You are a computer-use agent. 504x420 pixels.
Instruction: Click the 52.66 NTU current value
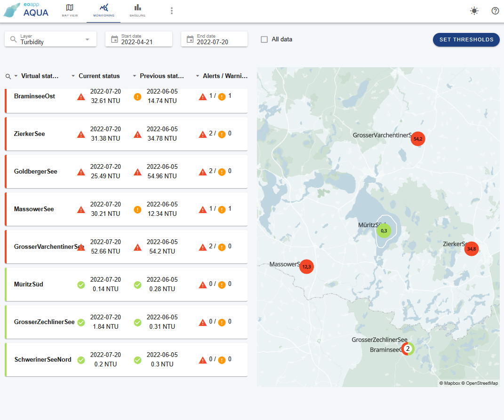coord(105,251)
